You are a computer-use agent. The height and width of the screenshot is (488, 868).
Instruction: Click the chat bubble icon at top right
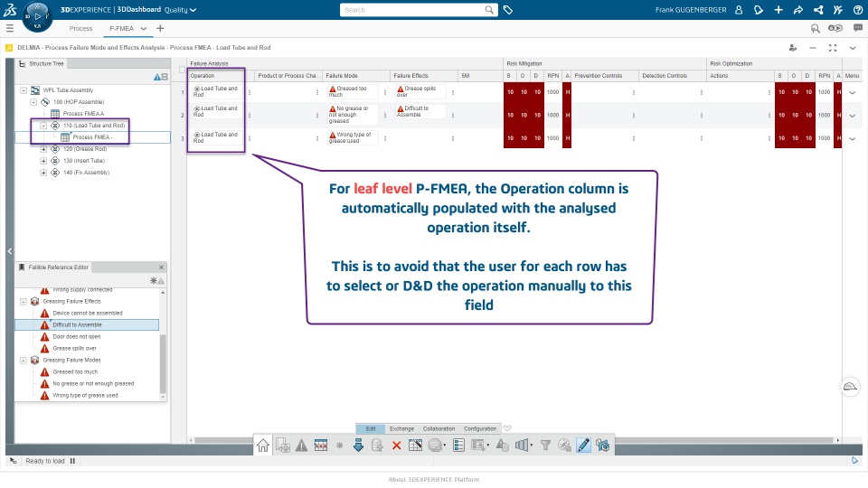(x=857, y=28)
